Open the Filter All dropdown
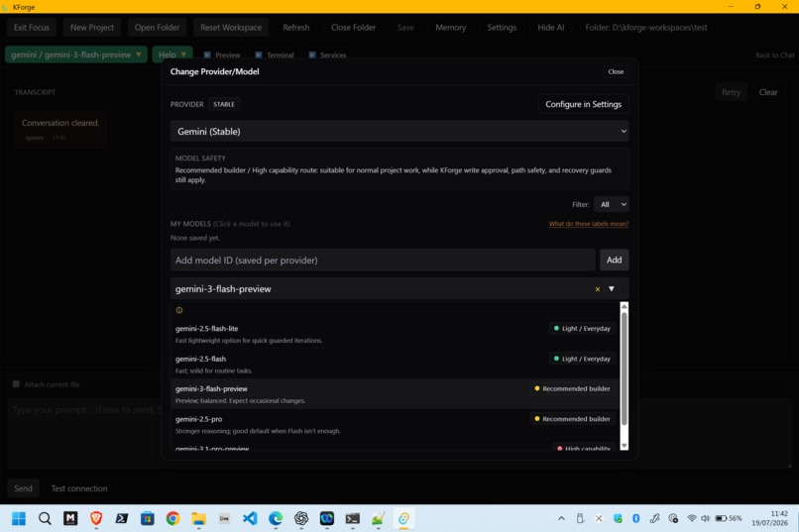The height and width of the screenshot is (532, 799). 612,204
